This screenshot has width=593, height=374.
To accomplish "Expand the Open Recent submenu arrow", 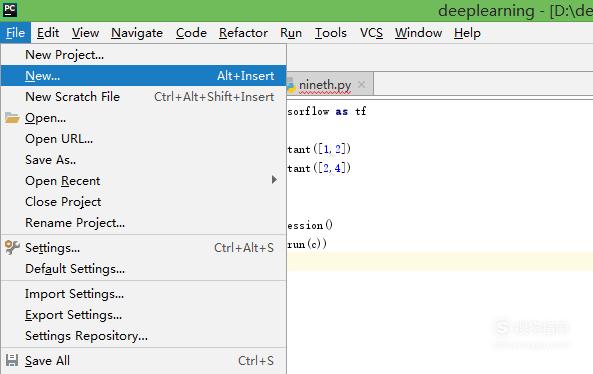I will click(274, 180).
